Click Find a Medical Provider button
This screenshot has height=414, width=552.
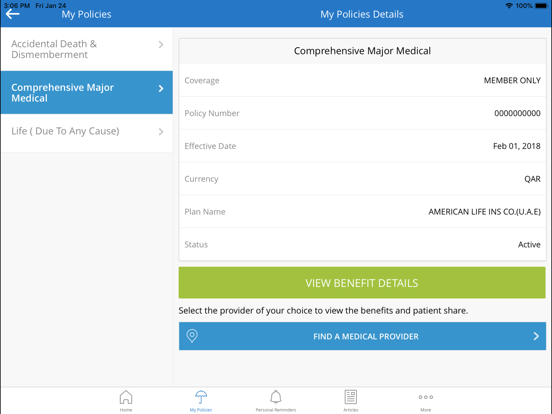tap(362, 336)
